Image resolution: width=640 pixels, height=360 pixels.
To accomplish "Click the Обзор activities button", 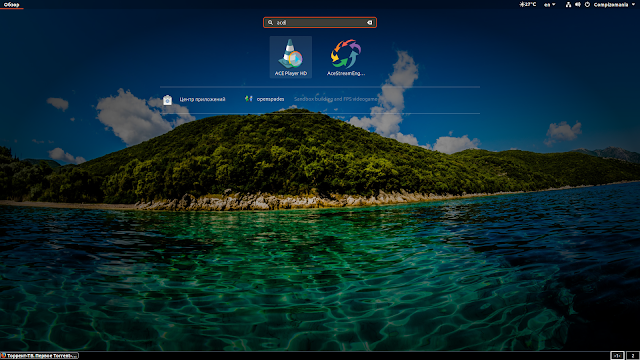I will point(11,4).
